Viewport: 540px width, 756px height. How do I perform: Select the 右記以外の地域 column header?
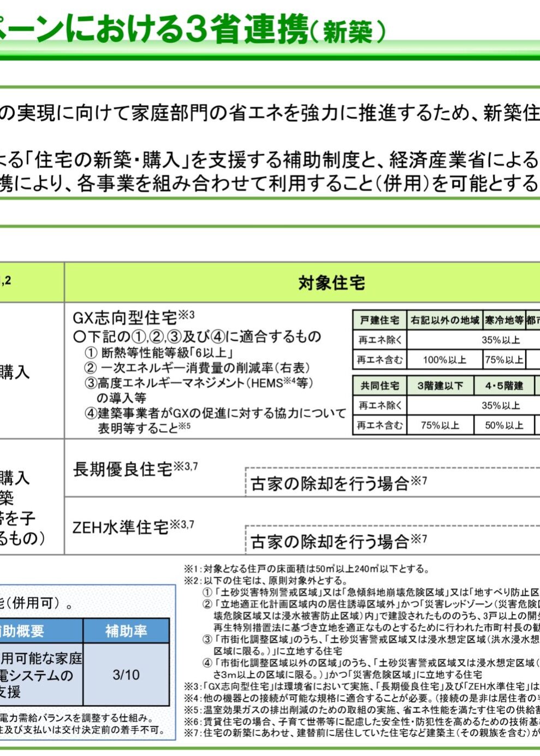click(x=444, y=320)
